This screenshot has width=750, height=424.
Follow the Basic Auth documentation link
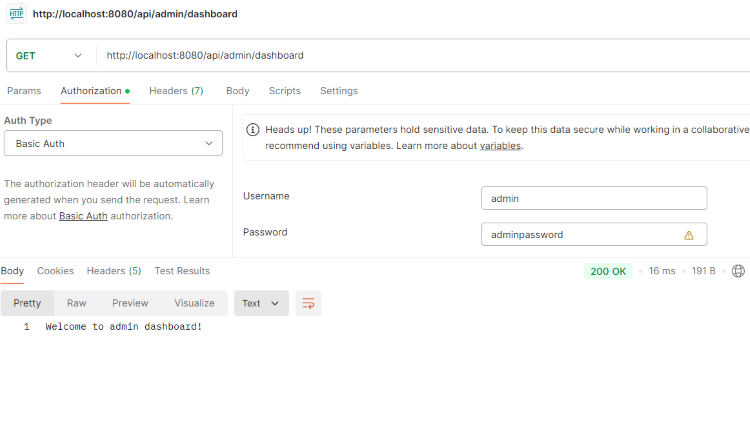pos(83,216)
